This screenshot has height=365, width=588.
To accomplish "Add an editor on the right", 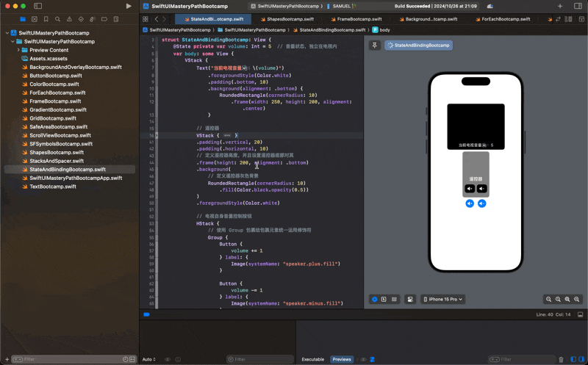I will tap(581, 19).
